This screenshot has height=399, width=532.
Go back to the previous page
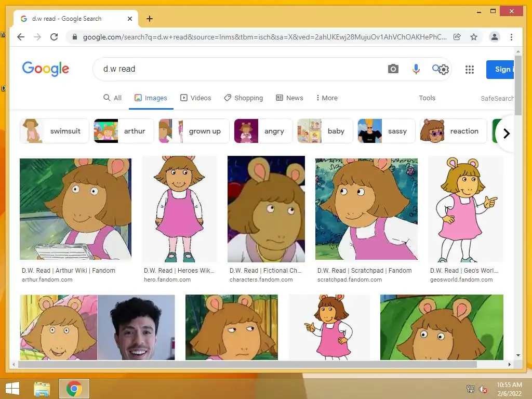click(x=21, y=37)
